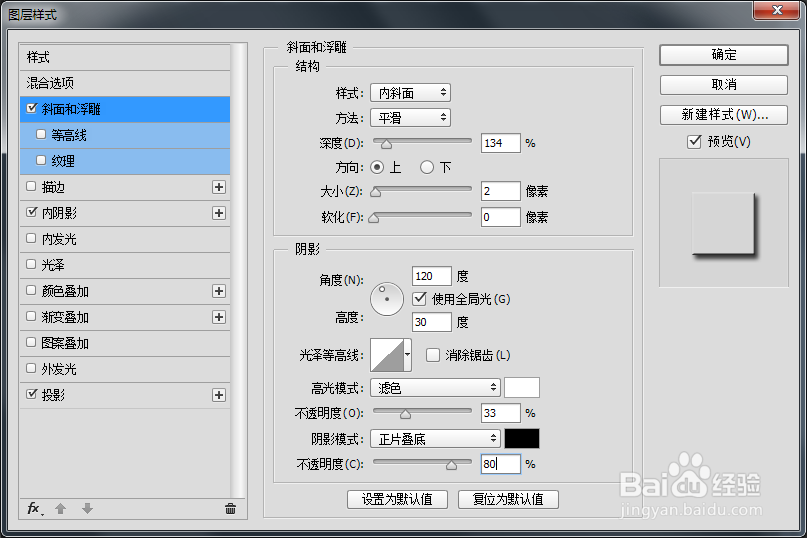The image size is (807, 538).
Task: Uncheck the 投影 checkbox
Action: pyautogui.click(x=32, y=394)
